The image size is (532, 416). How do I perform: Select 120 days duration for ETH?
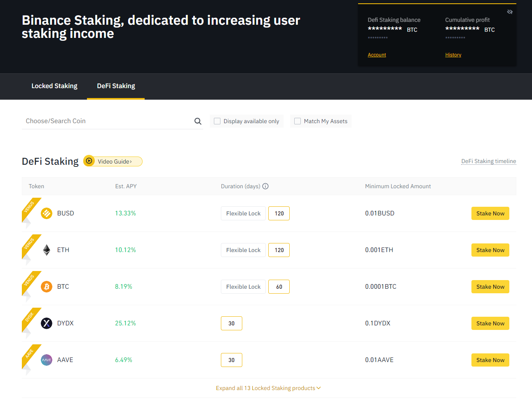pyautogui.click(x=279, y=250)
